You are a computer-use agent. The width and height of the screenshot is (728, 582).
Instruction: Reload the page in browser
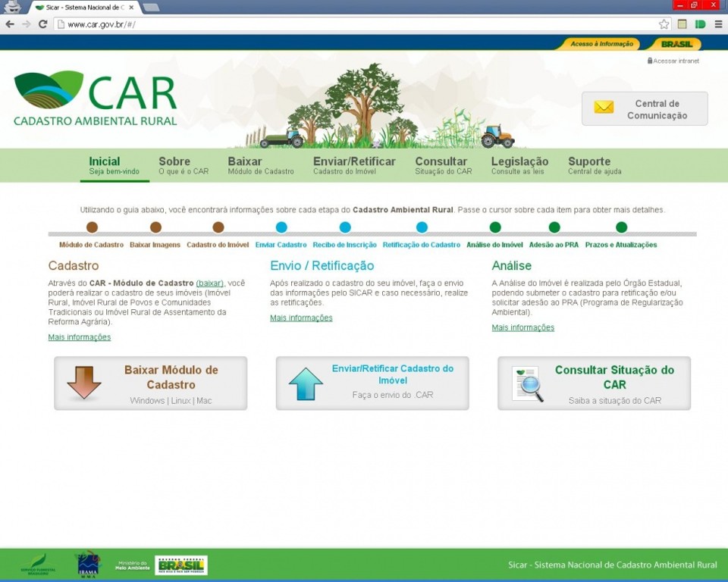coord(43,24)
